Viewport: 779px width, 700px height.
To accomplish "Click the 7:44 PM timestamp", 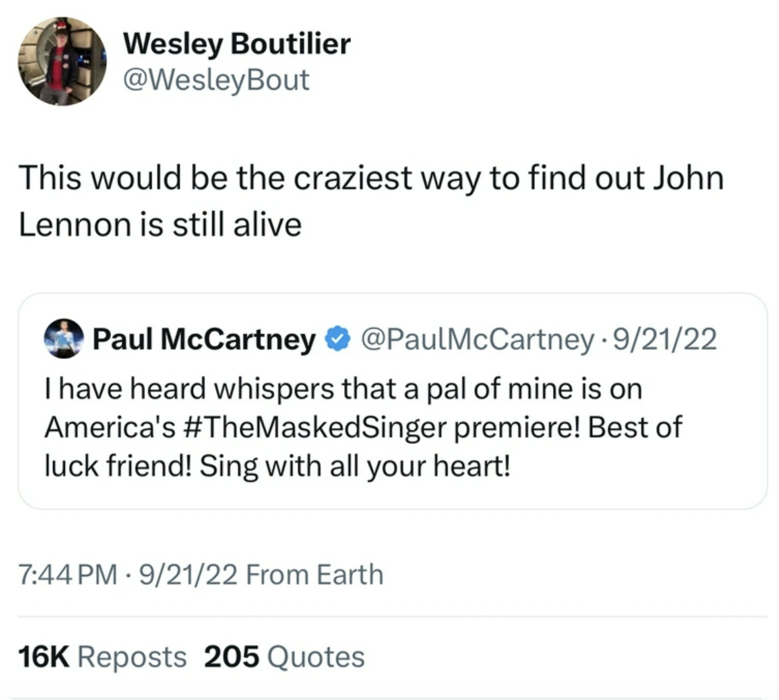I will click(65, 574).
